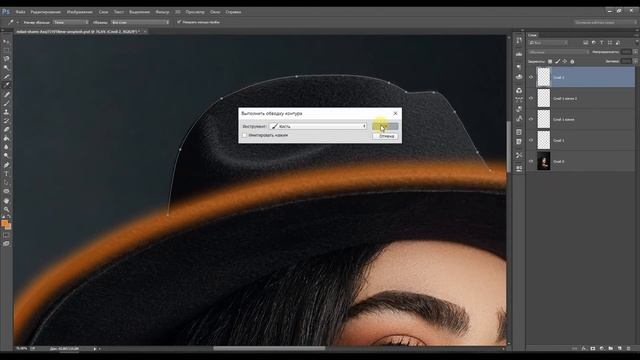Open opacity slider arrow in Layers panel
The height and width of the screenshot is (360, 640).
[635, 52]
